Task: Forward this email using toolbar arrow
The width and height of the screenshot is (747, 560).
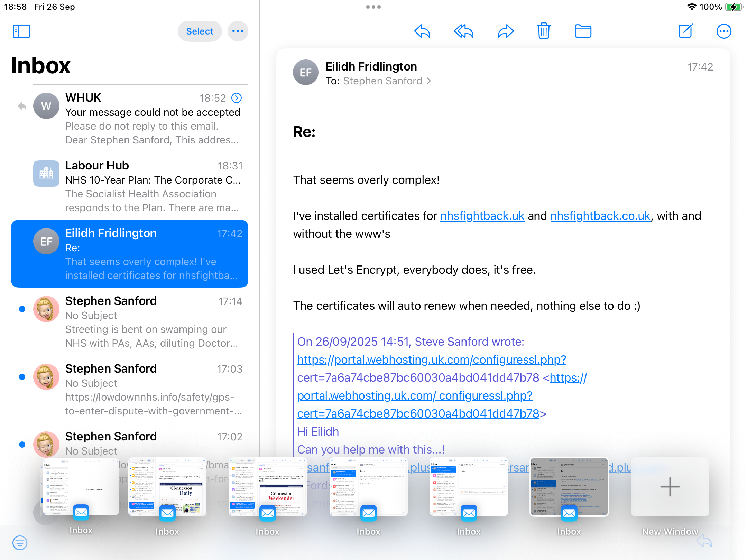Action: 505,31
